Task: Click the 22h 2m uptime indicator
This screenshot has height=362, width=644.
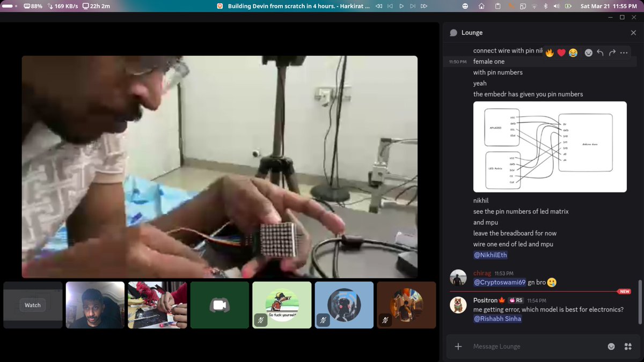Action: pyautogui.click(x=96, y=6)
